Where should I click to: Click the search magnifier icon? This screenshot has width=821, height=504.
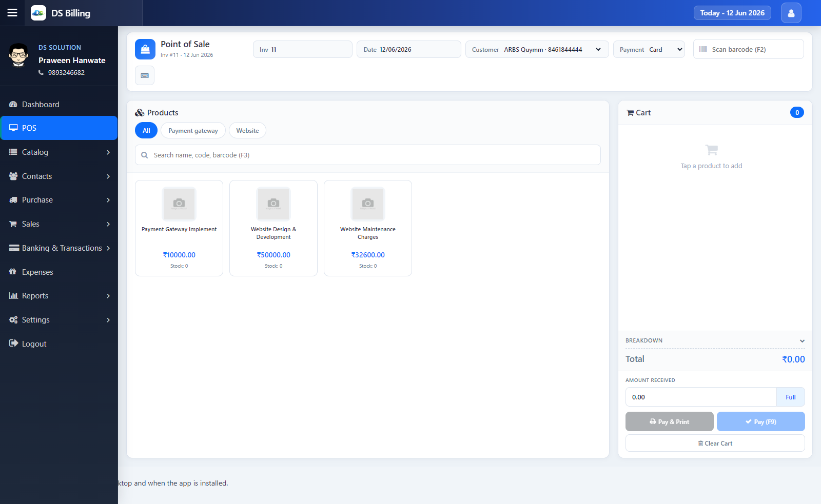point(145,155)
